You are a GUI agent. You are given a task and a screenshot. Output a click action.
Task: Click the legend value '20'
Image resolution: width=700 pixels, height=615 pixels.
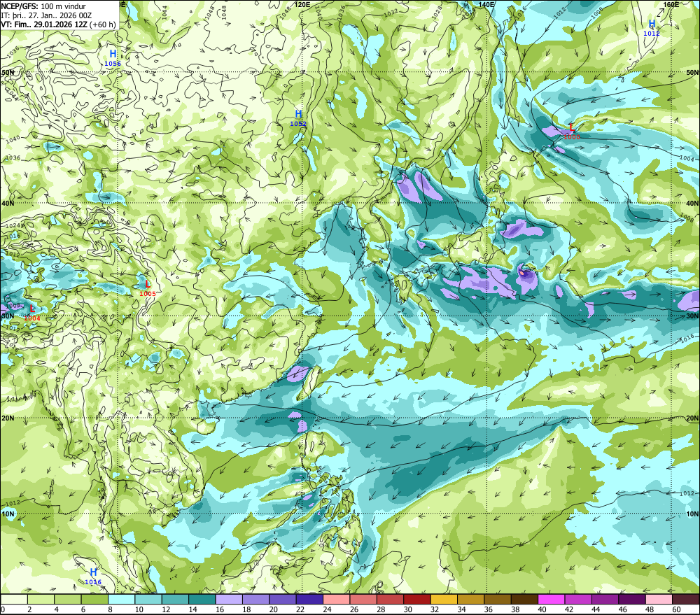(x=274, y=609)
